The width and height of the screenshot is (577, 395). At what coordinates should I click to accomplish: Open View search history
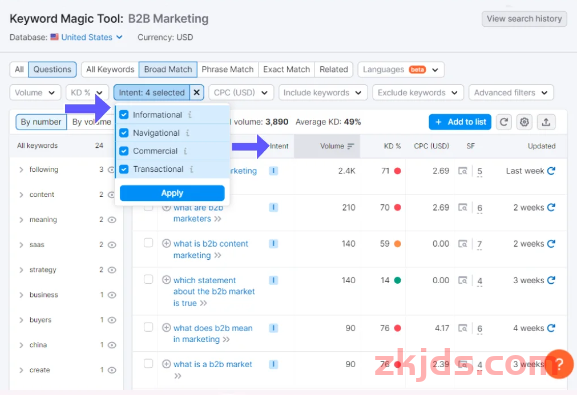pyautogui.click(x=524, y=19)
